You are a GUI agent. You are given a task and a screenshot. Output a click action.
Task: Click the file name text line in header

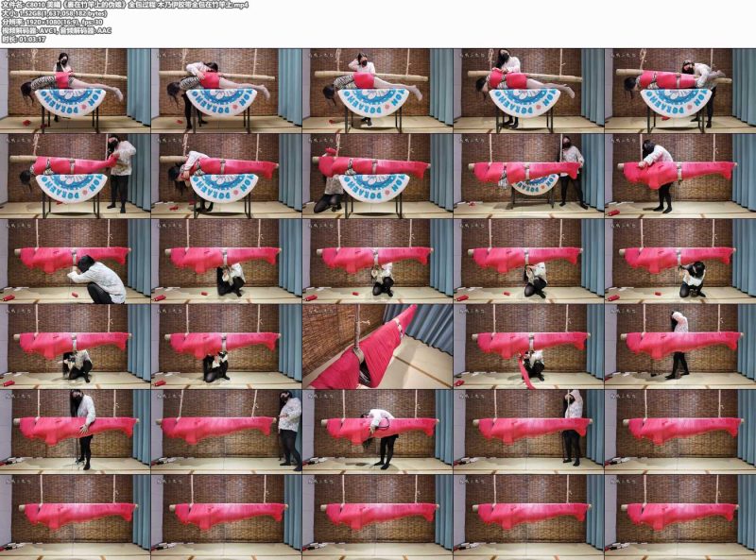point(126,6)
